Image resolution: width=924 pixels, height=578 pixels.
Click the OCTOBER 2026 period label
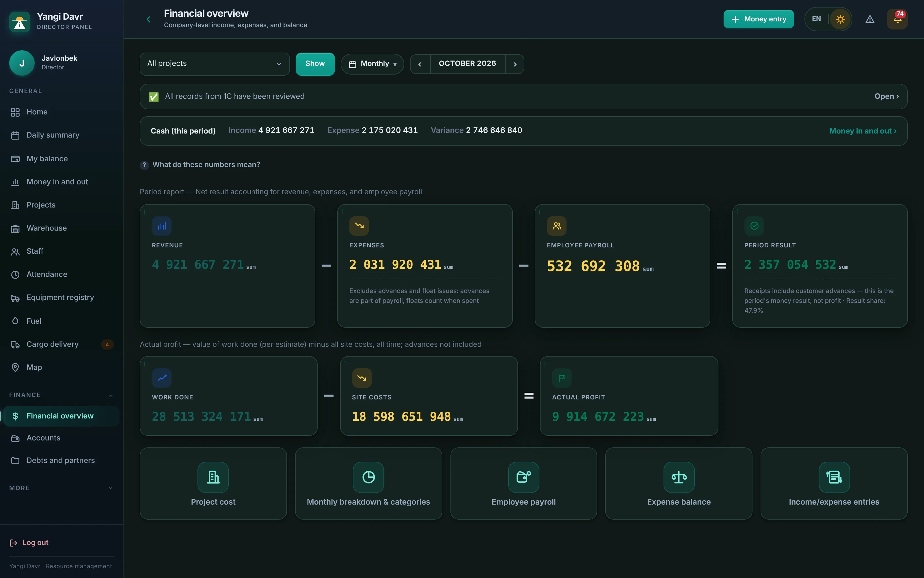467,64
